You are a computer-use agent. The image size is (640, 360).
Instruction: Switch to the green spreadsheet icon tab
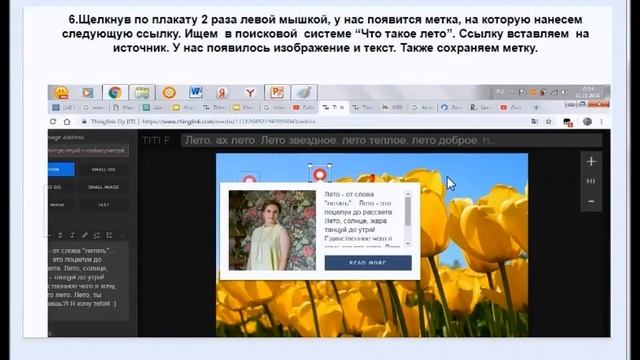click(153, 107)
